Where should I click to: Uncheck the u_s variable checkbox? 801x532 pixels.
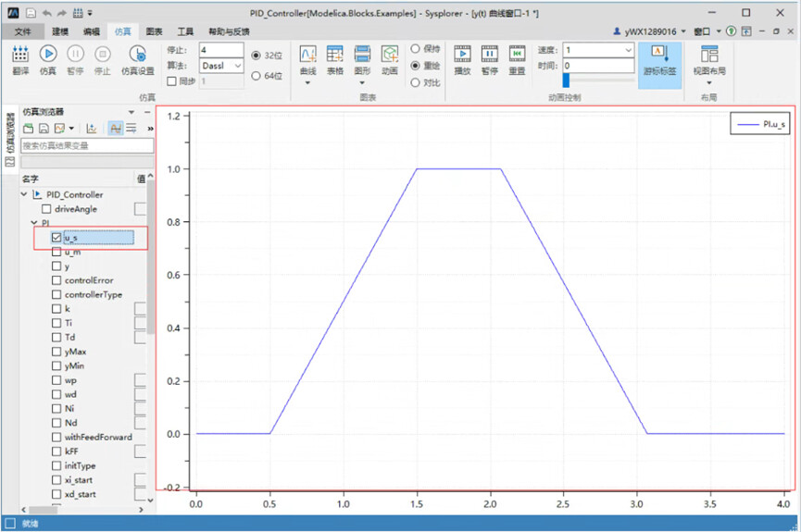coord(56,238)
